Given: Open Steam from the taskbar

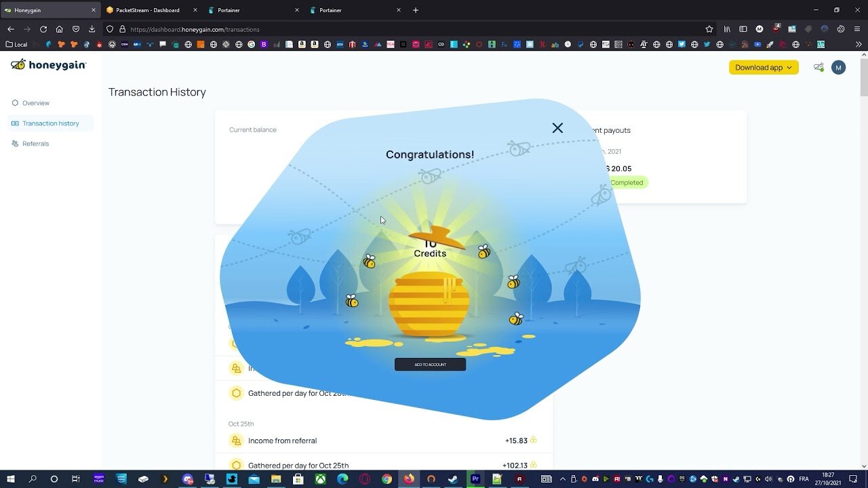Looking at the screenshot, I should coord(452,479).
